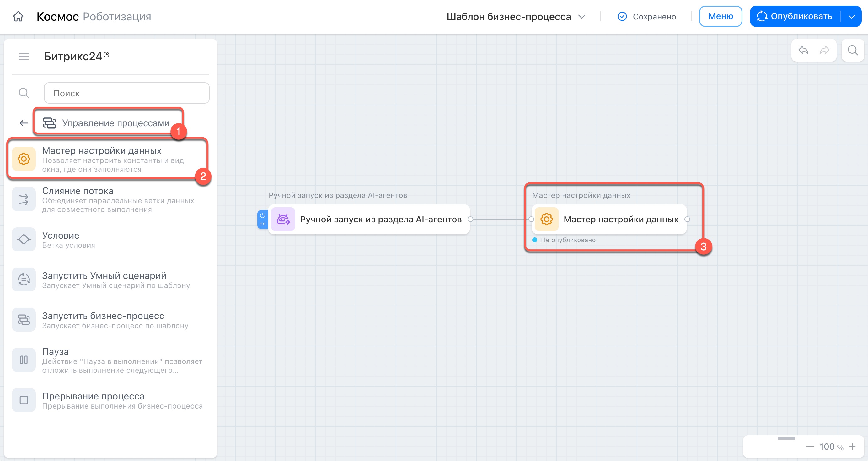The width and height of the screenshot is (868, 461).
Task: Toggle the trigger on/off switch
Action: click(x=262, y=219)
